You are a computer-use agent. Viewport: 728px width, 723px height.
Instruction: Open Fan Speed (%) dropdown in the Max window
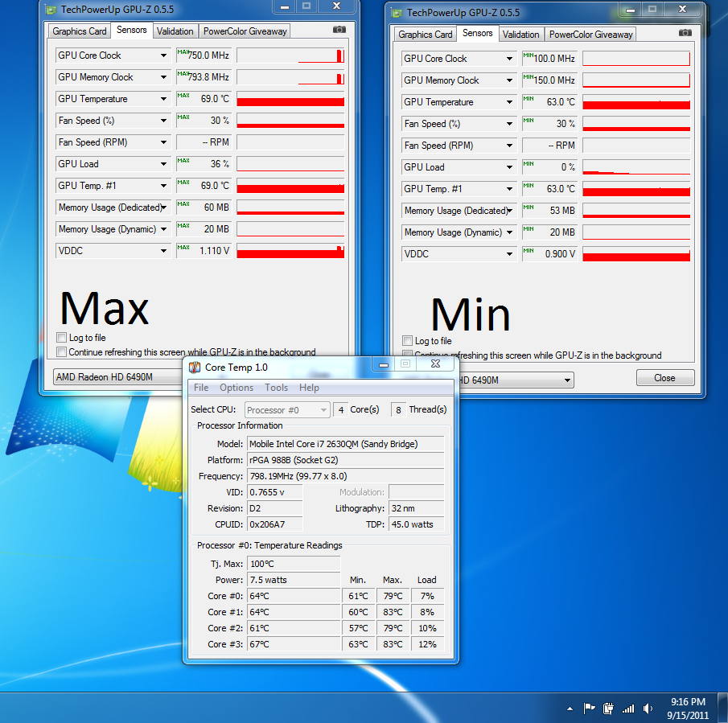(163, 121)
